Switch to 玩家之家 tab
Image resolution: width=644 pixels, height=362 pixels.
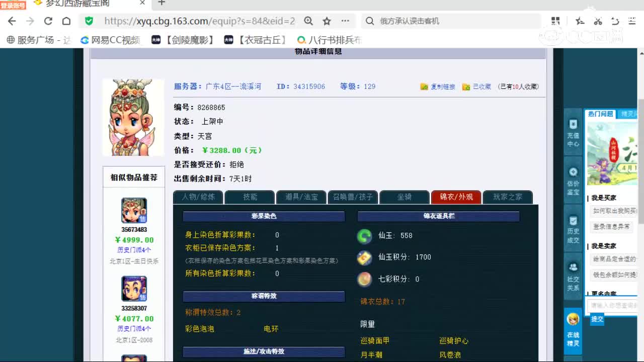(508, 197)
